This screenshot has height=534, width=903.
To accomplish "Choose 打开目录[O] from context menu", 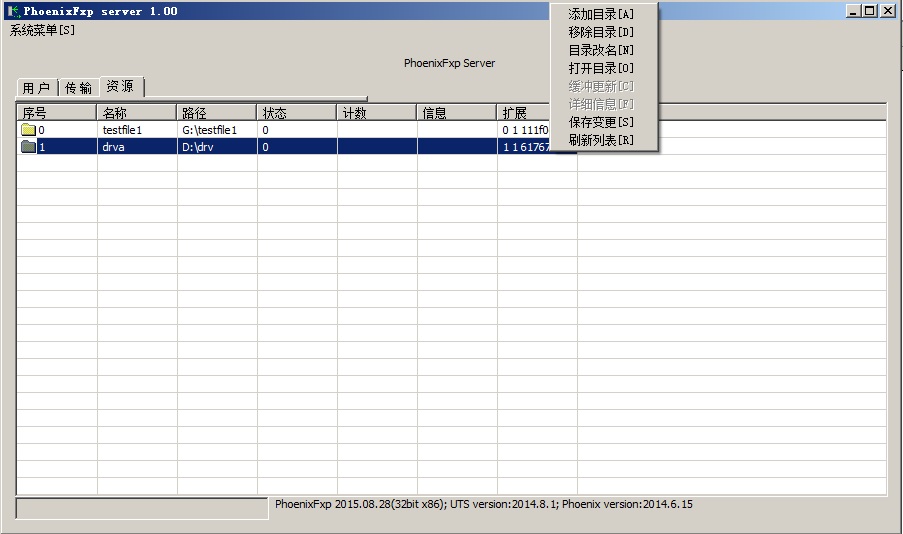I will [601, 68].
